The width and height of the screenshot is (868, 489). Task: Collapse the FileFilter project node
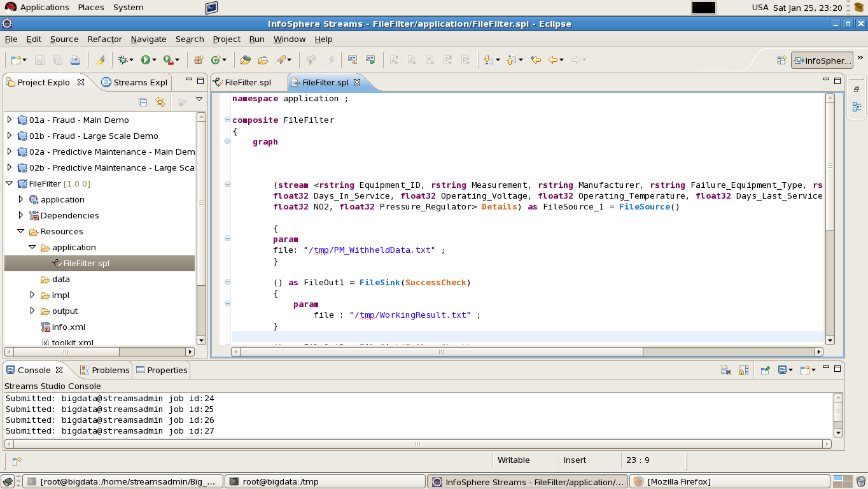(9, 183)
